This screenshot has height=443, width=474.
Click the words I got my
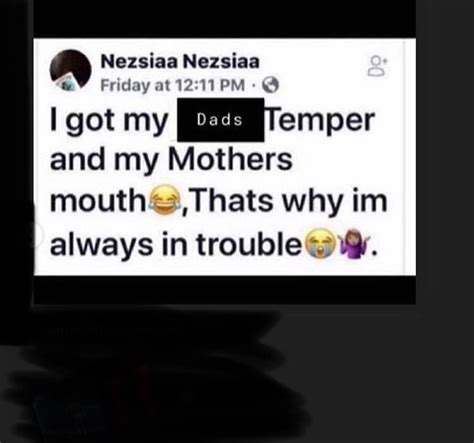click(x=109, y=122)
